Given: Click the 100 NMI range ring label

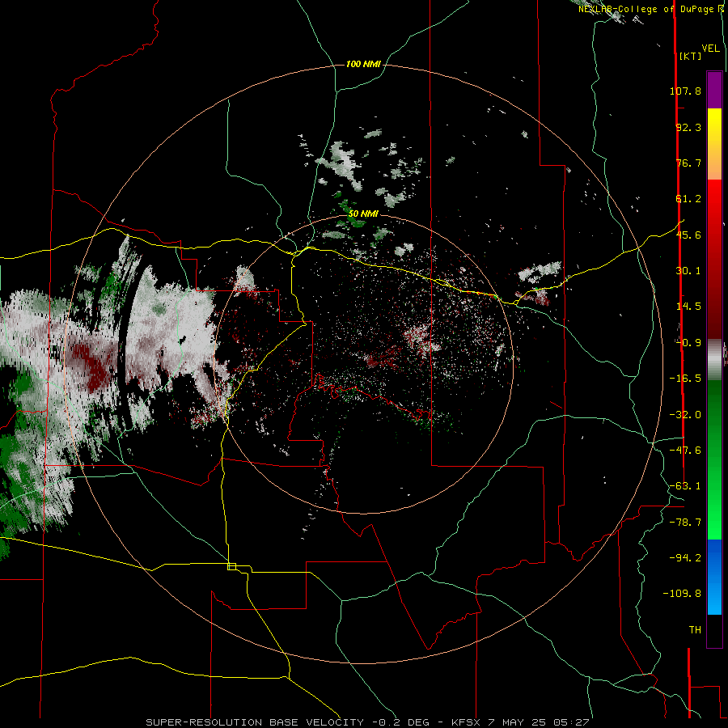Looking at the screenshot, I should (x=363, y=64).
